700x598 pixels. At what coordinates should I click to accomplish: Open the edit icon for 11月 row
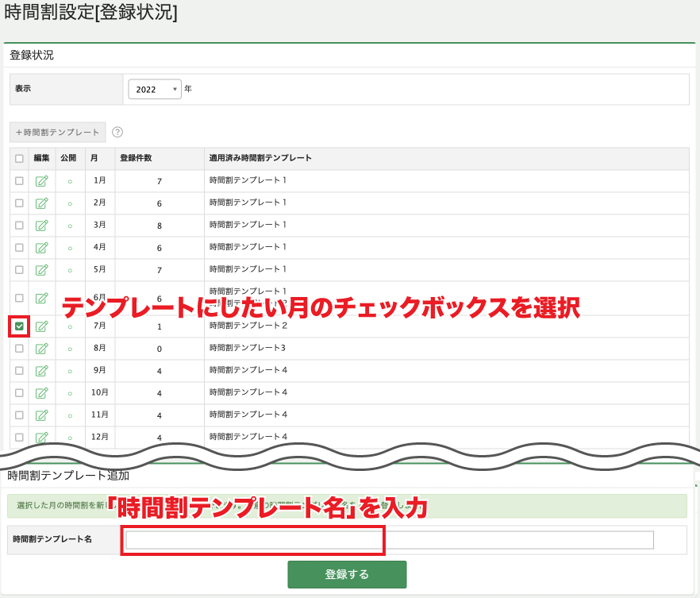(41, 415)
